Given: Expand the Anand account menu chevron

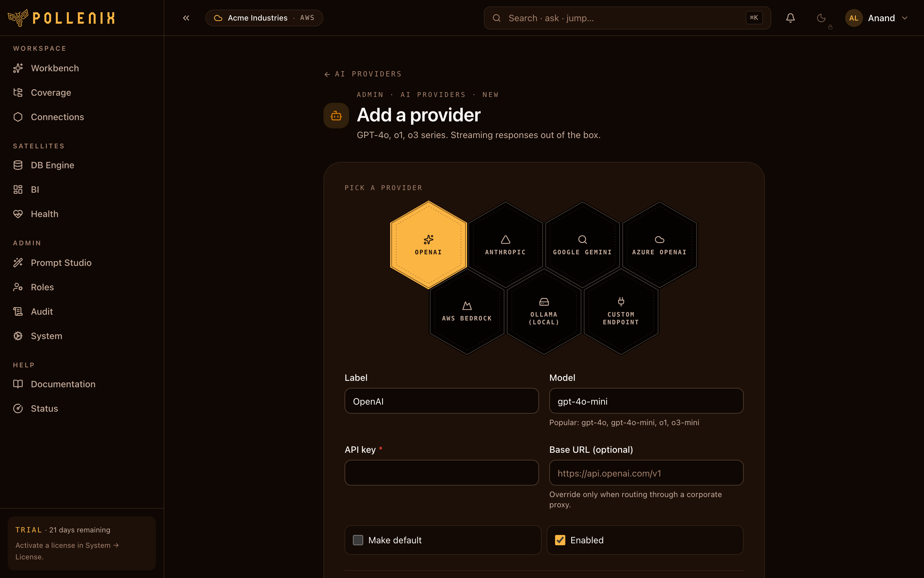Looking at the screenshot, I should click(x=904, y=18).
